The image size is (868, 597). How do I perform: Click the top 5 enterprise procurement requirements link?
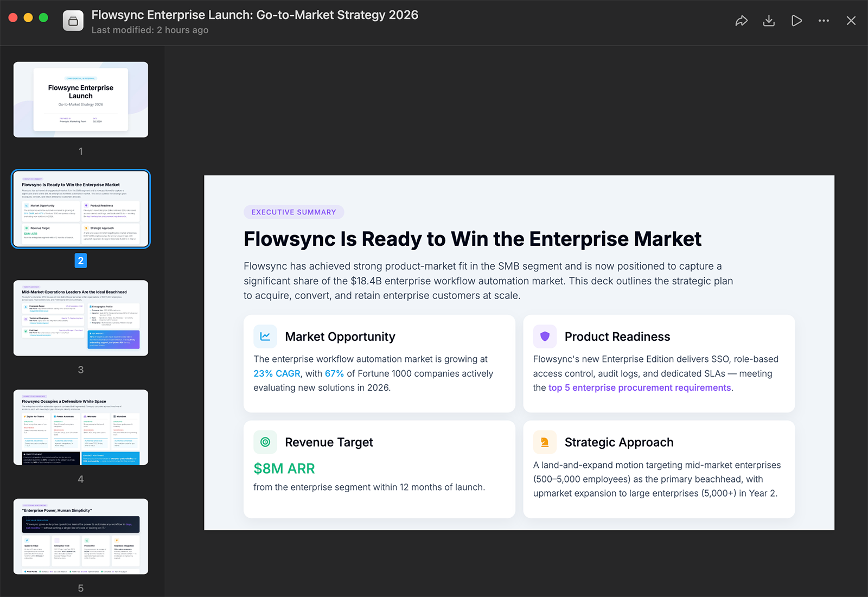[x=640, y=388]
